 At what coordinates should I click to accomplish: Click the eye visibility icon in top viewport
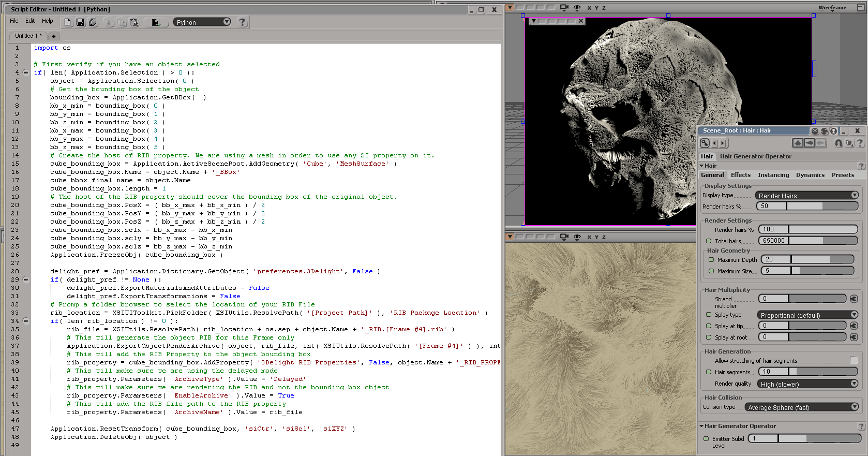[577, 8]
